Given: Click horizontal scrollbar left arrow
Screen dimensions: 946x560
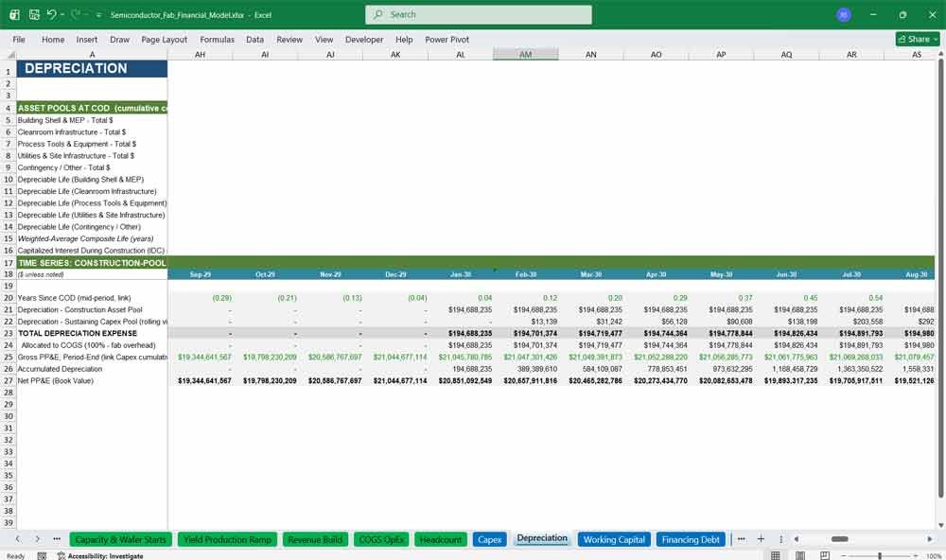Looking at the screenshot, I should (797, 539).
